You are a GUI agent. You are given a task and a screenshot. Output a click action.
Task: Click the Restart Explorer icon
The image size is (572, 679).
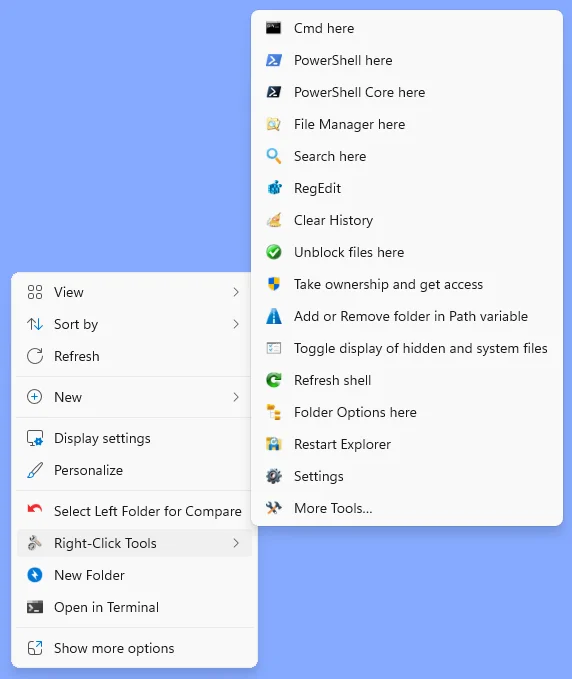tap(274, 444)
